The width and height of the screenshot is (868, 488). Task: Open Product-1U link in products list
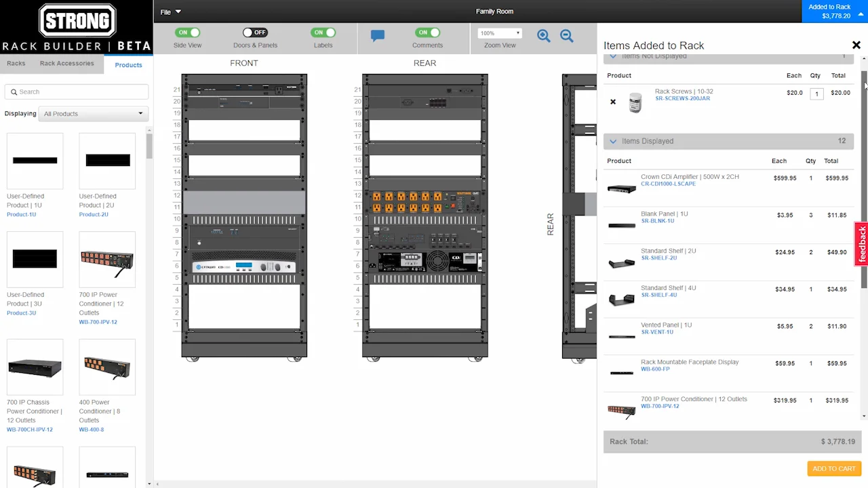[x=21, y=214]
